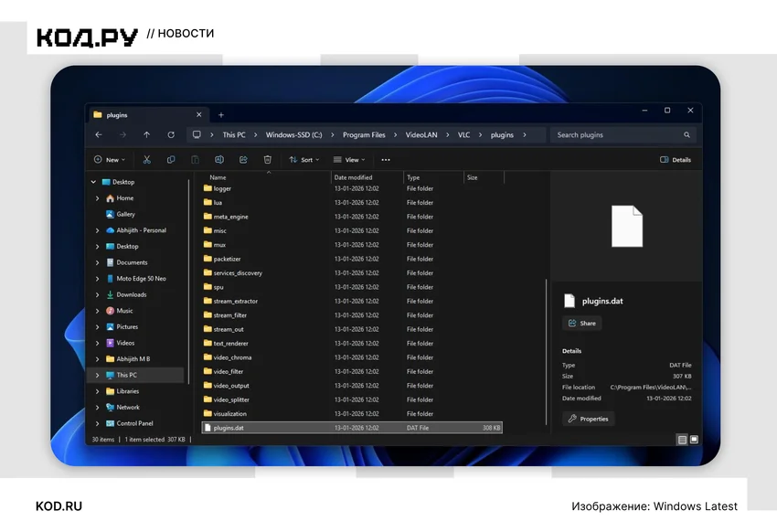Viewport: 777px width, 532px height.
Task: Open the Sort dropdown menu
Action: click(304, 159)
